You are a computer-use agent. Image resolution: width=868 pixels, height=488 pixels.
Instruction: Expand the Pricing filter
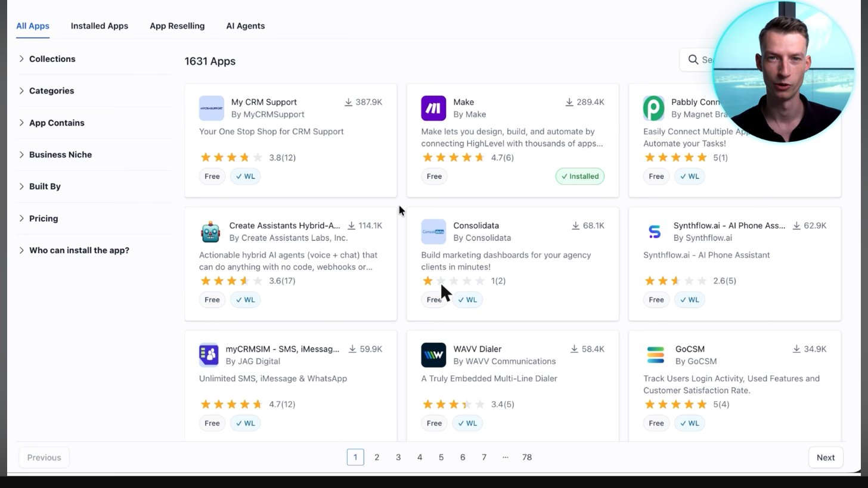coord(95,219)
